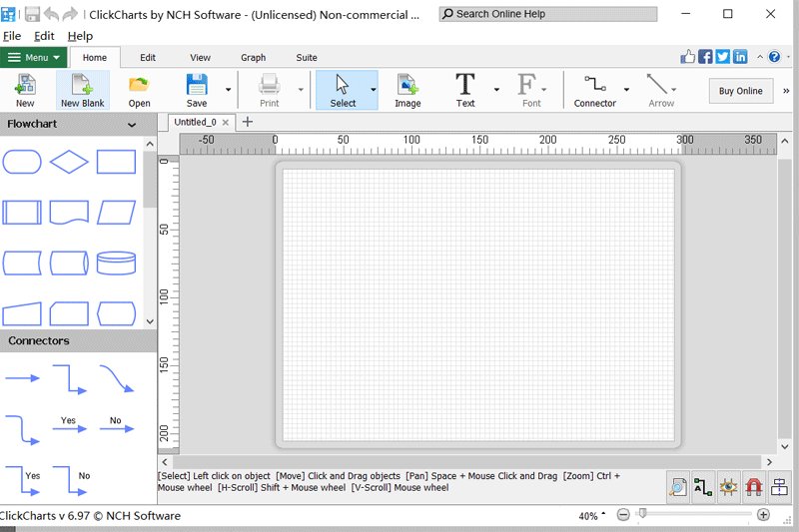Click the Open folder toolbar icon

point(139,90)
